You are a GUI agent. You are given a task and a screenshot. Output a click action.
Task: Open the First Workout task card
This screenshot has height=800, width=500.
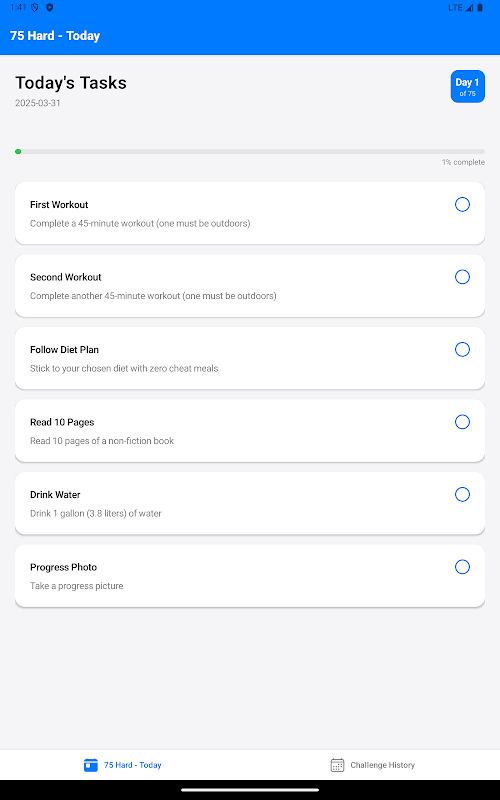pos(250,213)
